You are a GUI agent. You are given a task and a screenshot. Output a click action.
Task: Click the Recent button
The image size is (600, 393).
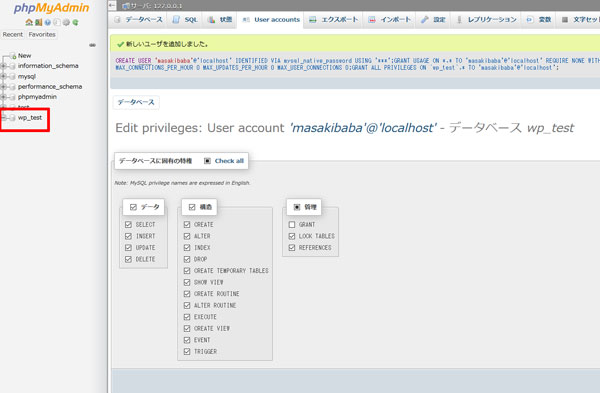click(x=13, y=34)
